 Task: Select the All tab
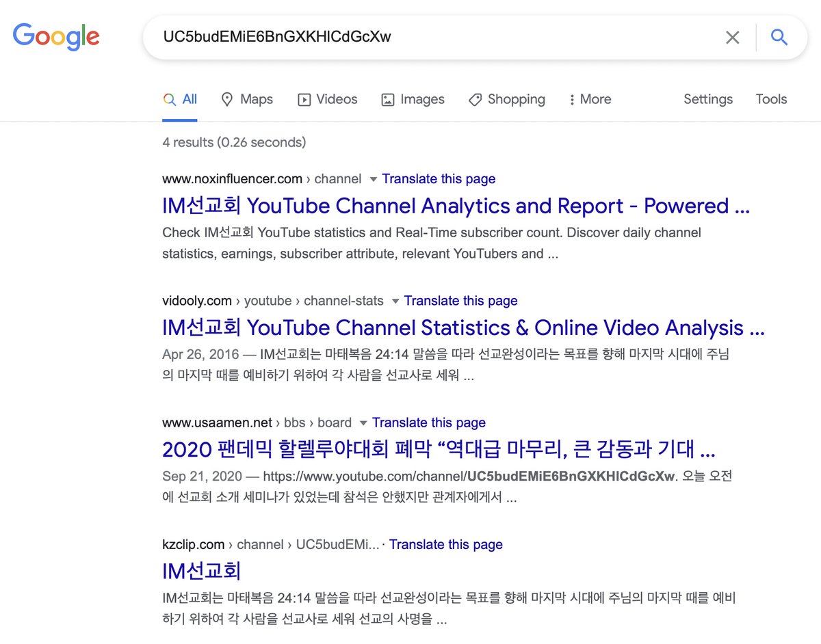pos(180,99)
